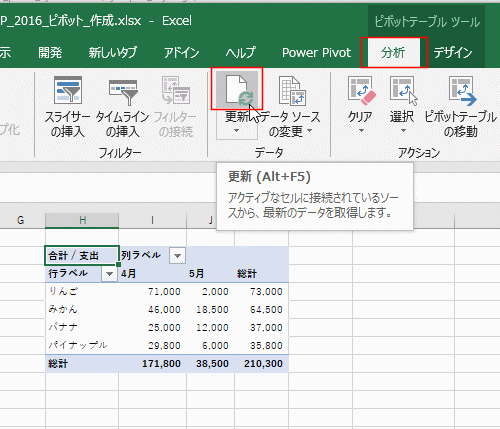Switch to the 分析 ribbon tab

tap(393, 53)
